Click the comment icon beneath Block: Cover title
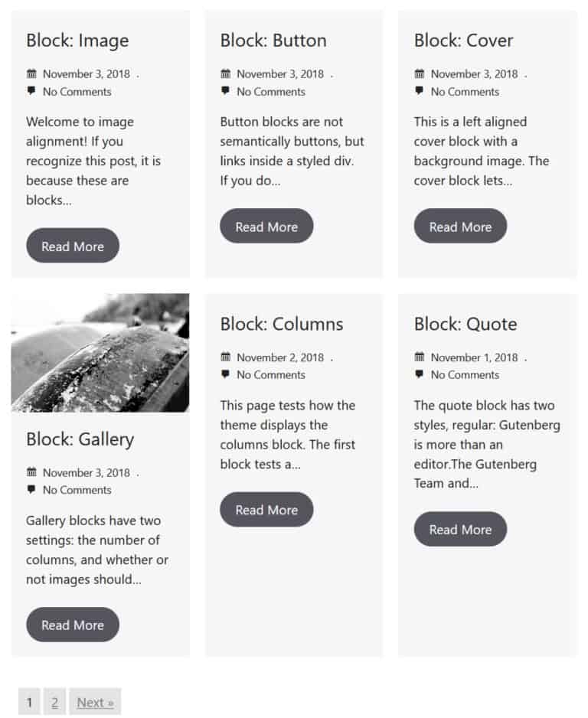Screen dimensions: 588x718 point(419,91)
